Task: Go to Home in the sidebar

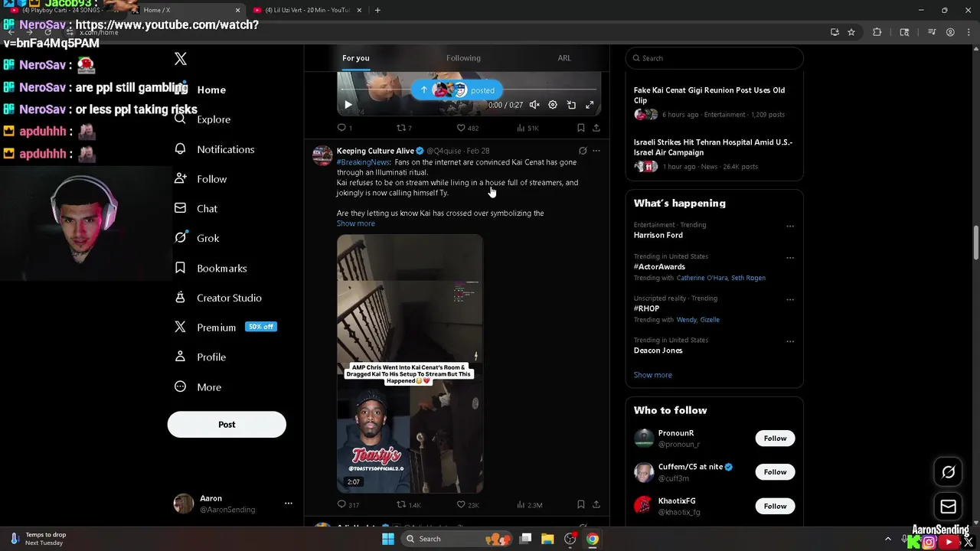Action: [201, 90]
